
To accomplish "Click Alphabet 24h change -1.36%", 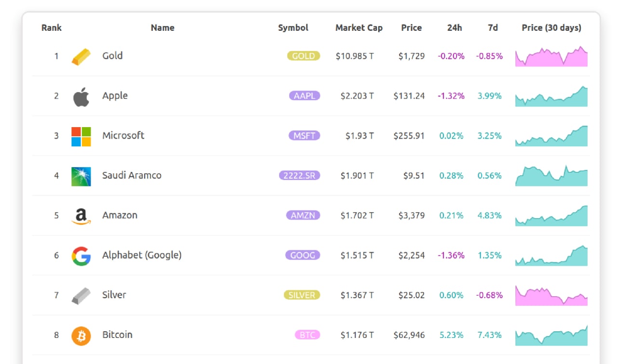I will click(x=451, y=256).
